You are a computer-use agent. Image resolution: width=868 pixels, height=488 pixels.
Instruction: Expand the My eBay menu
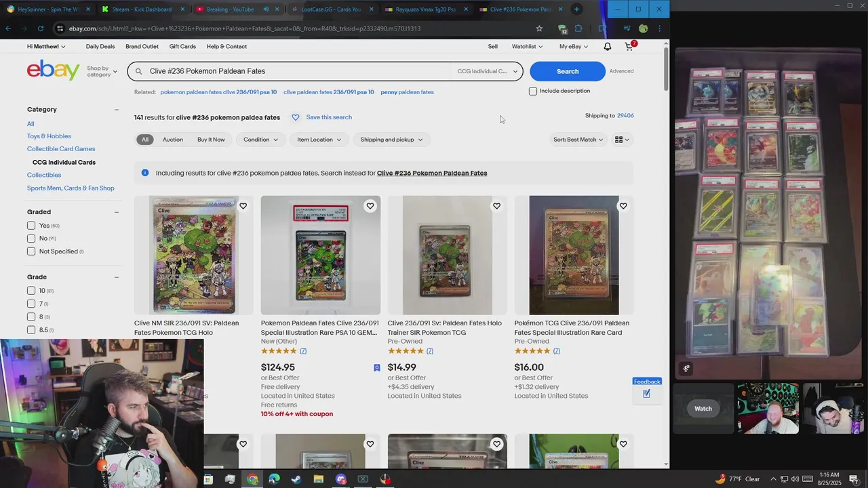pyautogui.click(x=574, y=46)
